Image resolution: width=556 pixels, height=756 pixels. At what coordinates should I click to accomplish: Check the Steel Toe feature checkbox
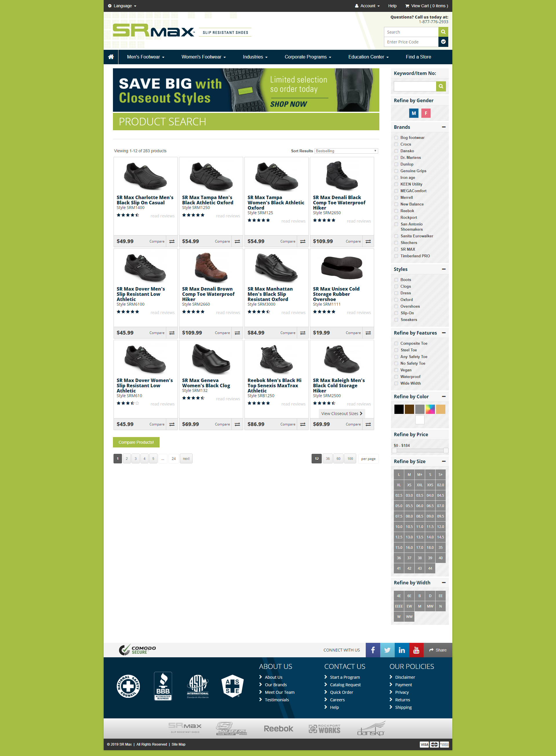point(396,350)
